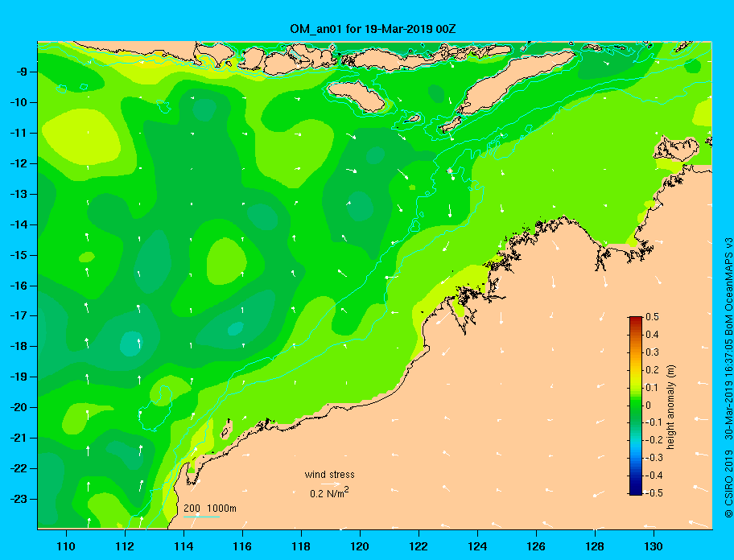The height and width of the screenshot is (560, 734).
Task: Click the longitude label 112
Action: [125, 546]
